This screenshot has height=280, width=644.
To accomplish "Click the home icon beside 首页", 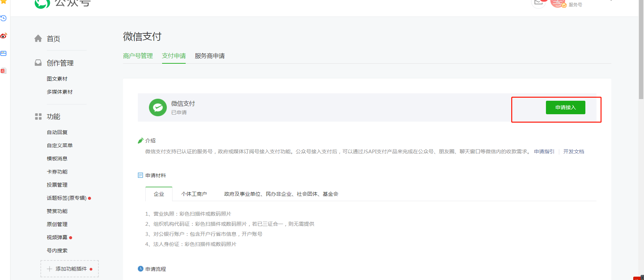I will [x=38, y=38].
